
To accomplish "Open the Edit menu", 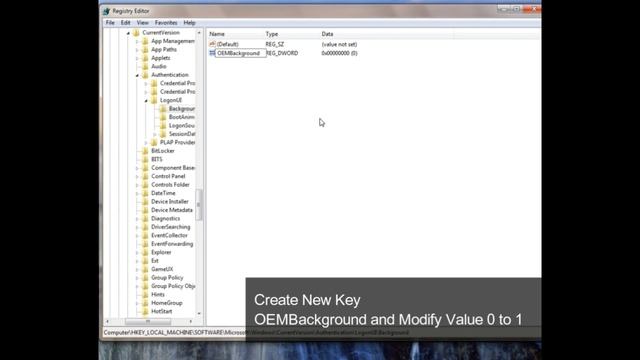I will 125,23.
